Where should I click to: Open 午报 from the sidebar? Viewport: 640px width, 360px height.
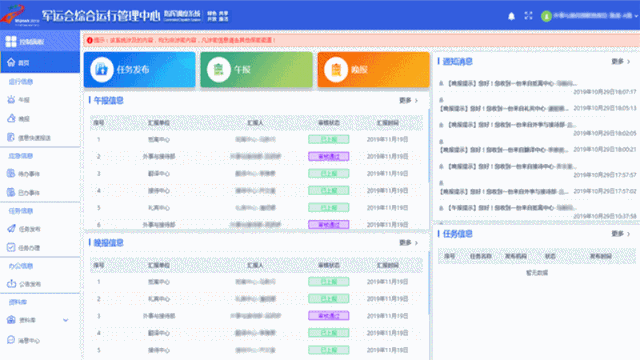pos(40,100)
